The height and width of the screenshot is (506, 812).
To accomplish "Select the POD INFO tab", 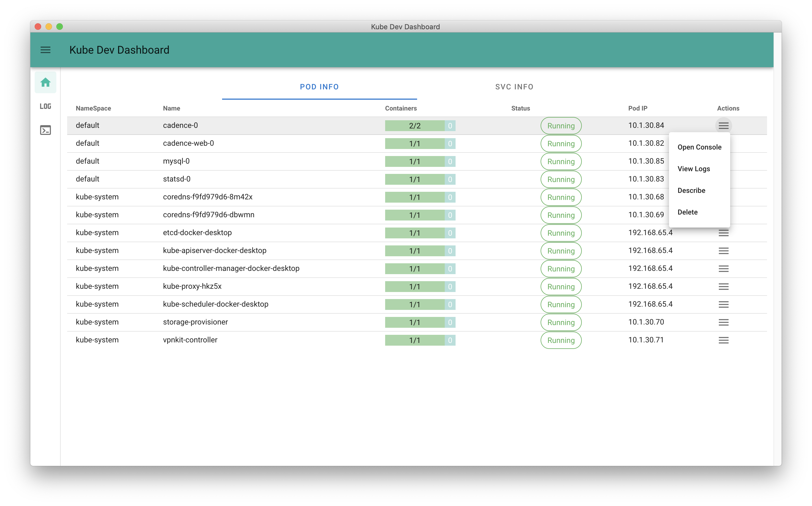I will [x=319, y=87].
